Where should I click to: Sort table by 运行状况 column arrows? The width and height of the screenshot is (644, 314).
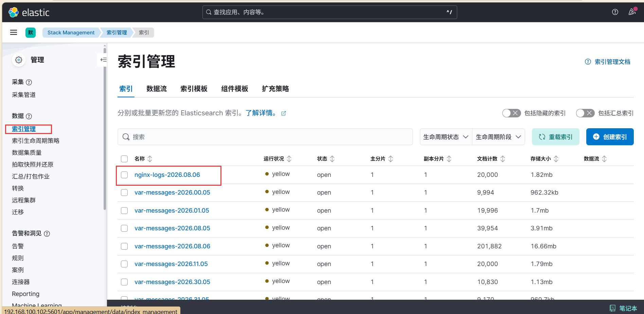(x=289, y=159)
